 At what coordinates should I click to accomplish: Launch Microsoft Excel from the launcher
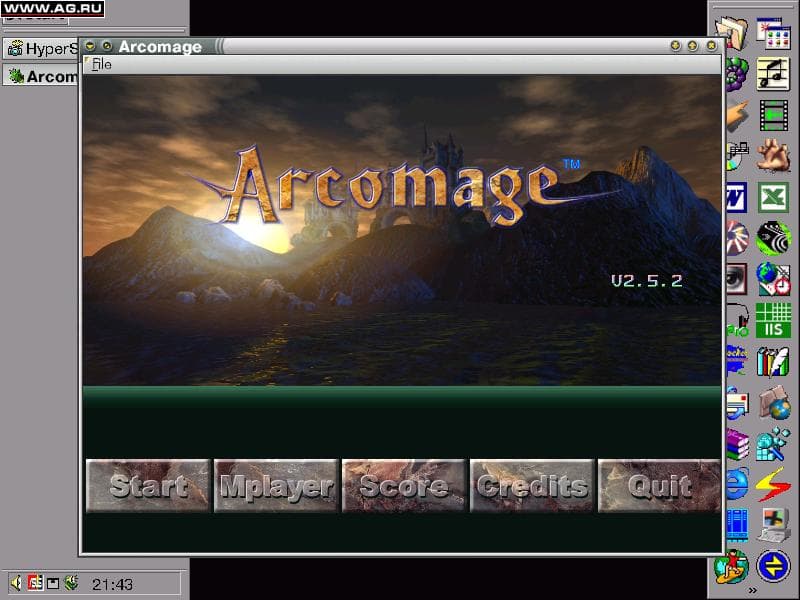click(x=773, y=197)
